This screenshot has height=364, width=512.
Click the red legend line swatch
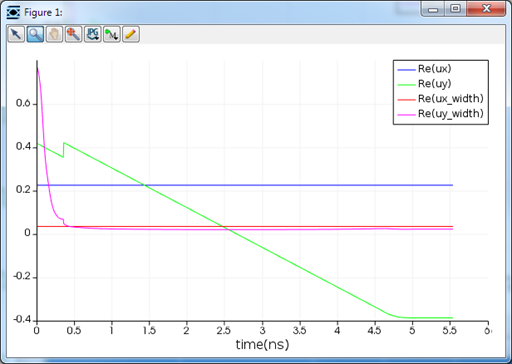[406, 100]
